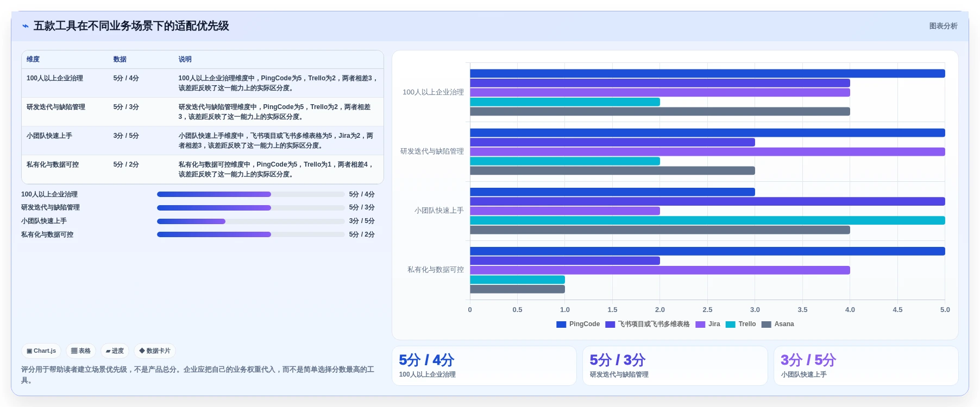Image resolution: width=980 pixels, height=407 pixels.
Task: Click the 私有化与数据可控 label on the chart axis
Action: point(436,270)
